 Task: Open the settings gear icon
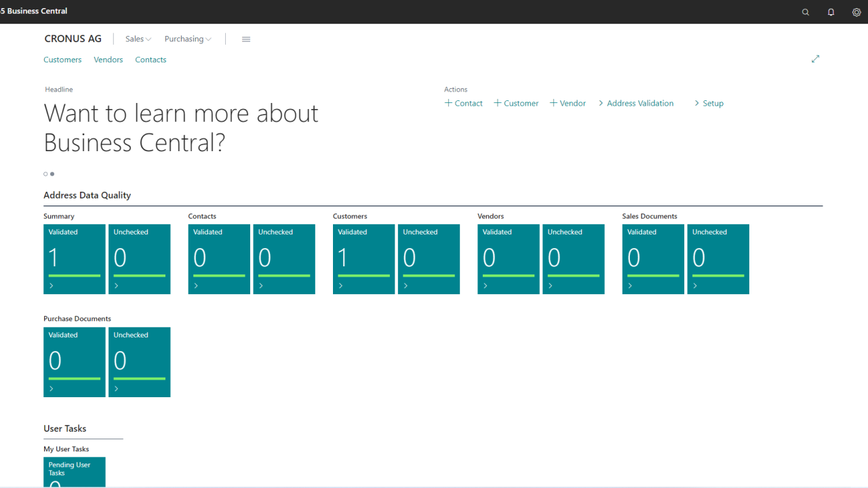tap(856, 12)
